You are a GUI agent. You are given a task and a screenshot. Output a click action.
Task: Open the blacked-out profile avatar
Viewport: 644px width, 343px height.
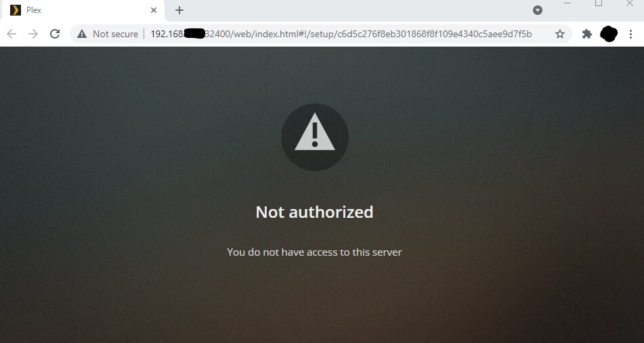(609, 34)
